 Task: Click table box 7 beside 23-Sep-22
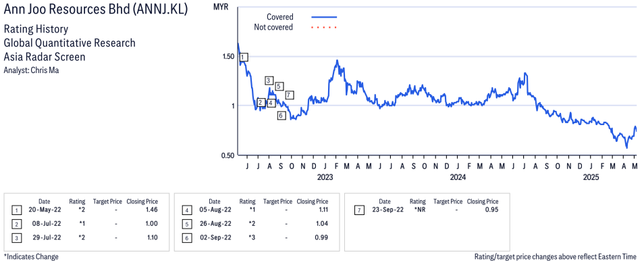tap(359, 210)
